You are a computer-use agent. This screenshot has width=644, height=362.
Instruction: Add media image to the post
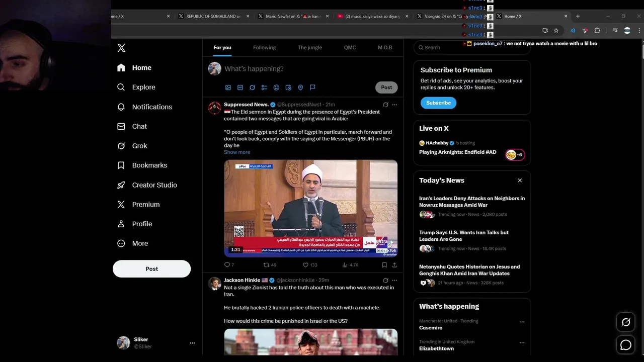tap(228, 87)
